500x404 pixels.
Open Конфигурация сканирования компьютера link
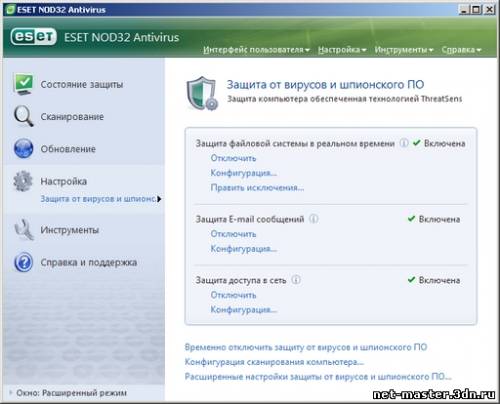pyautogui.click(x=274, y=362)
